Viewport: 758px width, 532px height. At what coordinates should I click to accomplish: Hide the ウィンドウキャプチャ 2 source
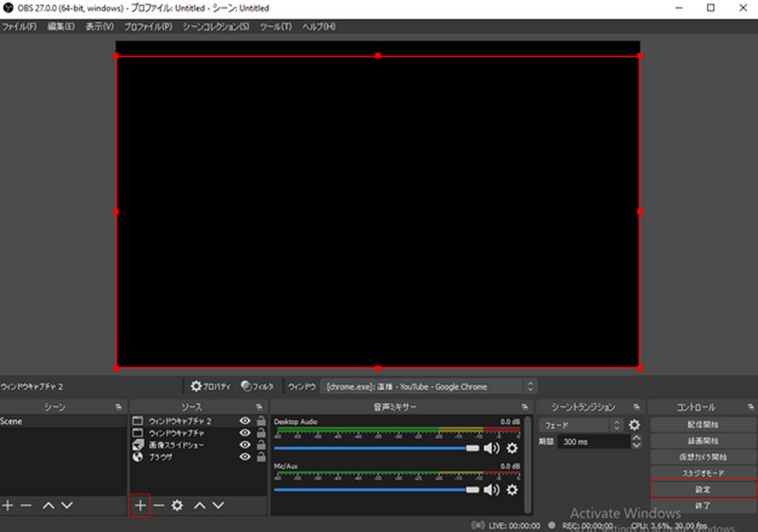pos(245,421)
